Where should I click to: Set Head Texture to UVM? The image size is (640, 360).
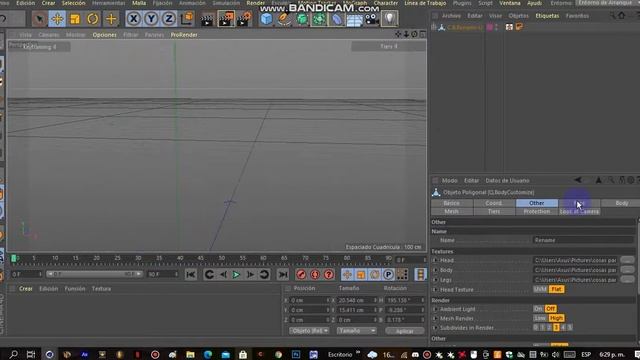click(540, 289)
